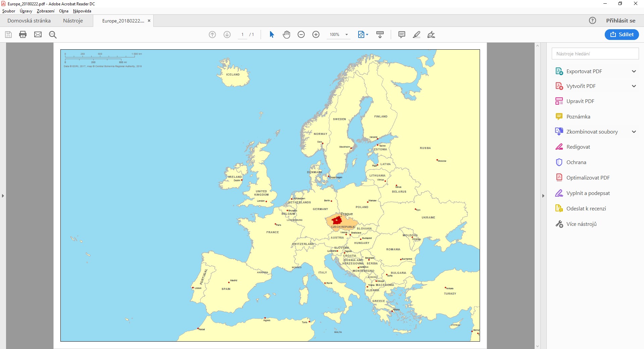Switch to the Nástroje tab
The image size is (644, 349).
coord(73,21)
